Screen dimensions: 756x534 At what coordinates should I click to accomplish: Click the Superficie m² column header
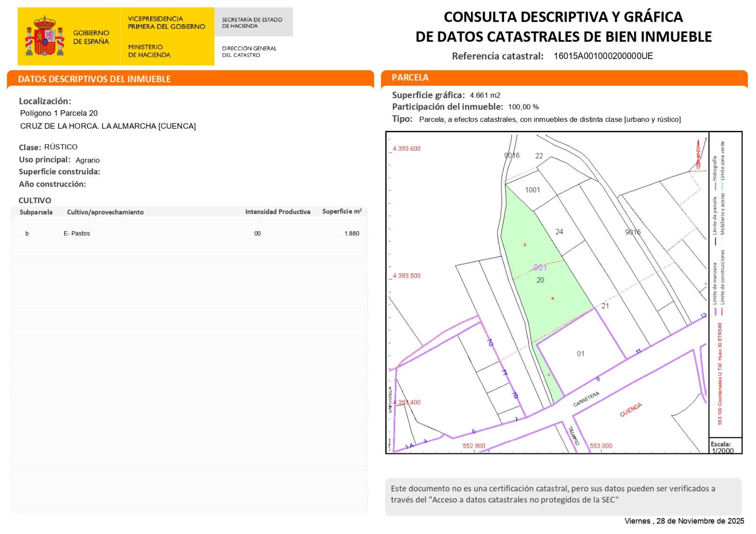[x=342, y=212]
